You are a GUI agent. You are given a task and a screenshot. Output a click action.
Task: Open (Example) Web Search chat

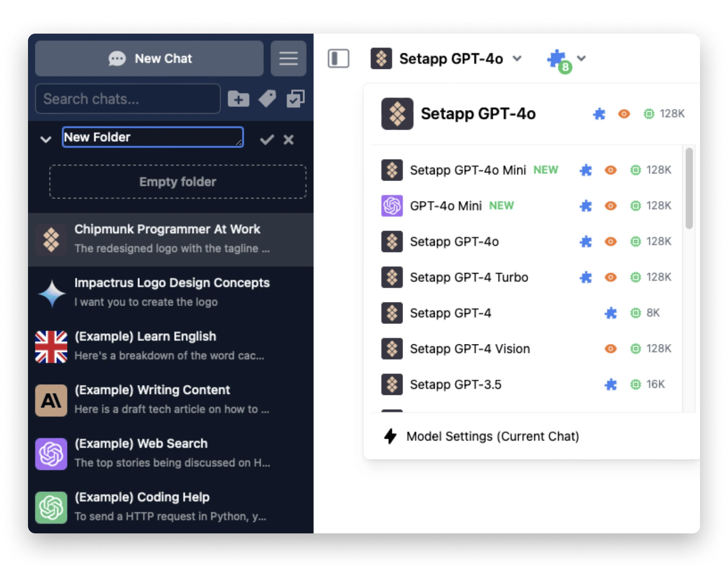(171, 454)
